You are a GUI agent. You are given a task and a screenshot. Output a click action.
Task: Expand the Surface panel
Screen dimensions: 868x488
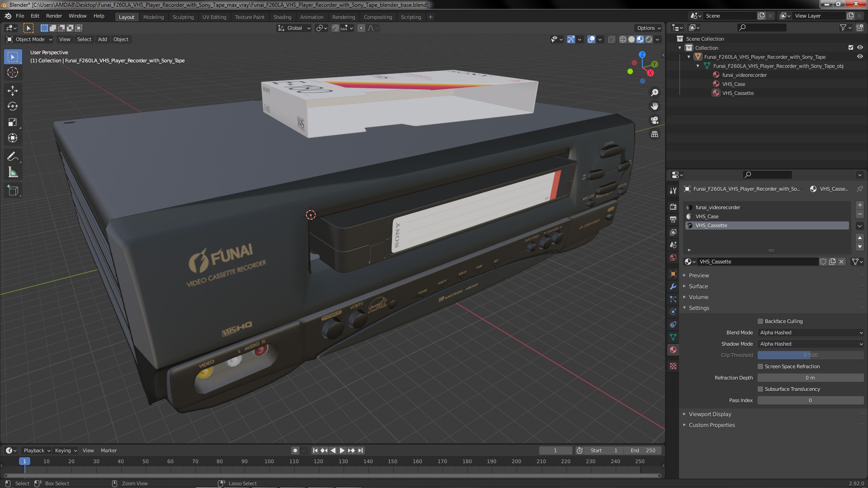[x=698, y=286]
